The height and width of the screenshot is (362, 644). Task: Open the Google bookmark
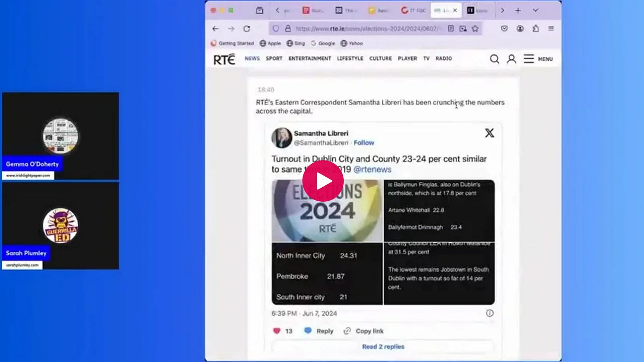point(323,43)
